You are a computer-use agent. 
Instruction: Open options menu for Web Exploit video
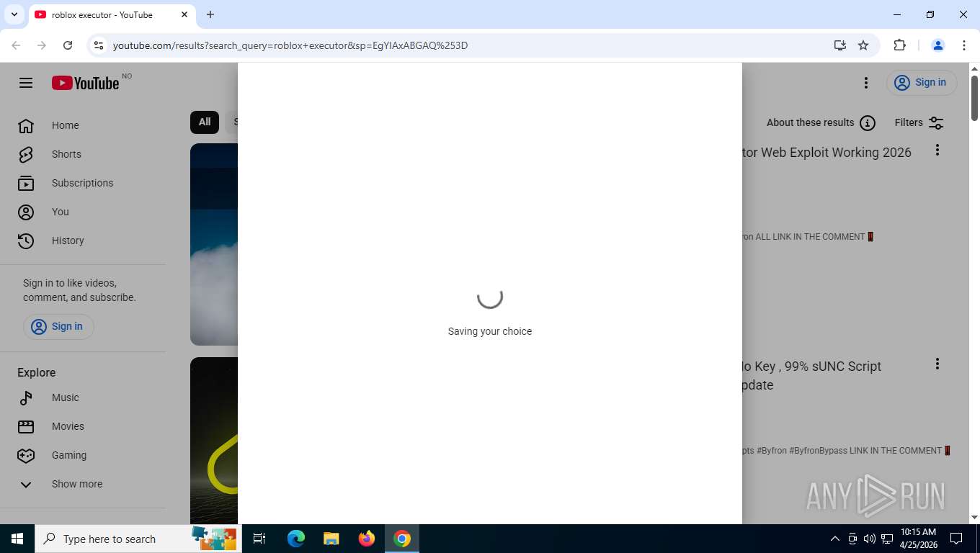[x=937, y=150]
